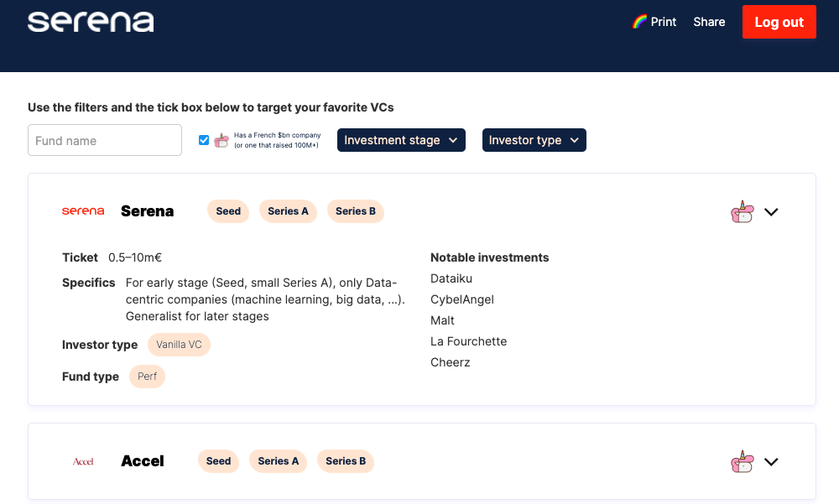The height and width of the screenshot is (504, 839).
Task: Select the Series B tag on Serena card
Action: [x=355, y=211]
